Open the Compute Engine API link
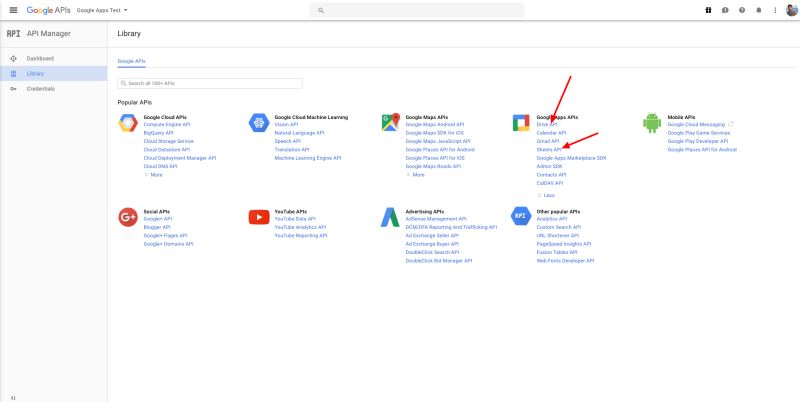 tap(167, 124)
